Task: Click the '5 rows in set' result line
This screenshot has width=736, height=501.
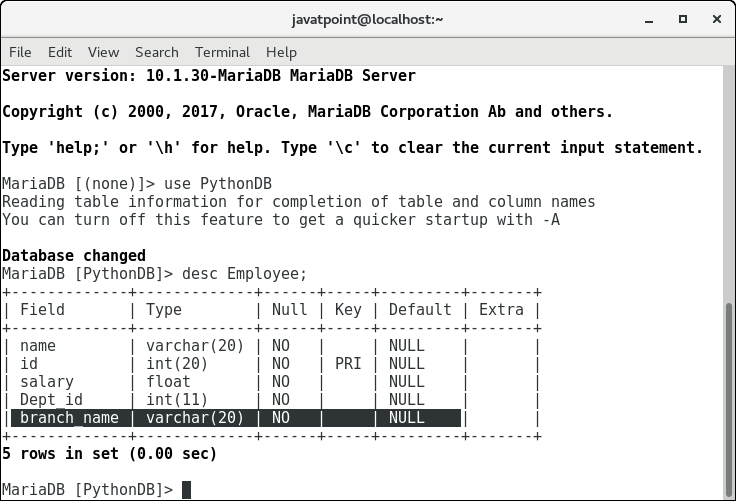Action: tap(109, 454)
